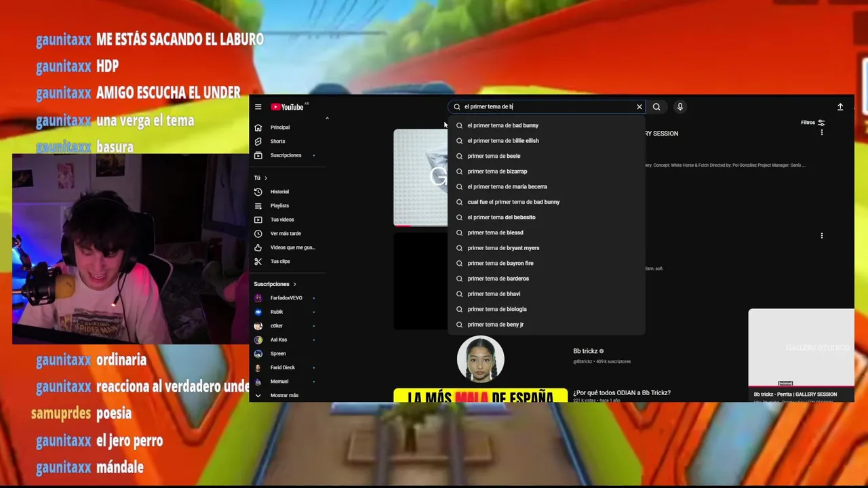Open the Spreen channel subscription

coord(278,354)
